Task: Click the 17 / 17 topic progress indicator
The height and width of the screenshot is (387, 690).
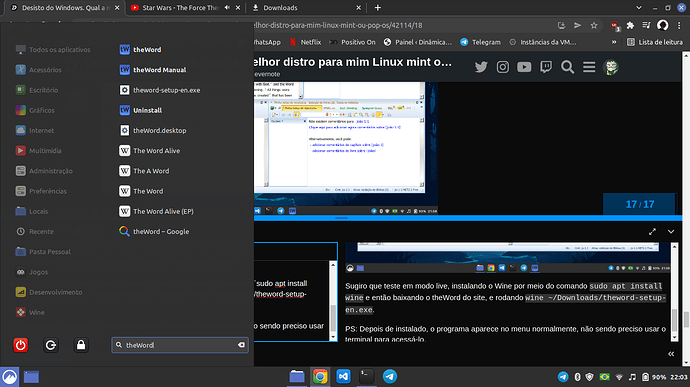Action: click(639, 204)
